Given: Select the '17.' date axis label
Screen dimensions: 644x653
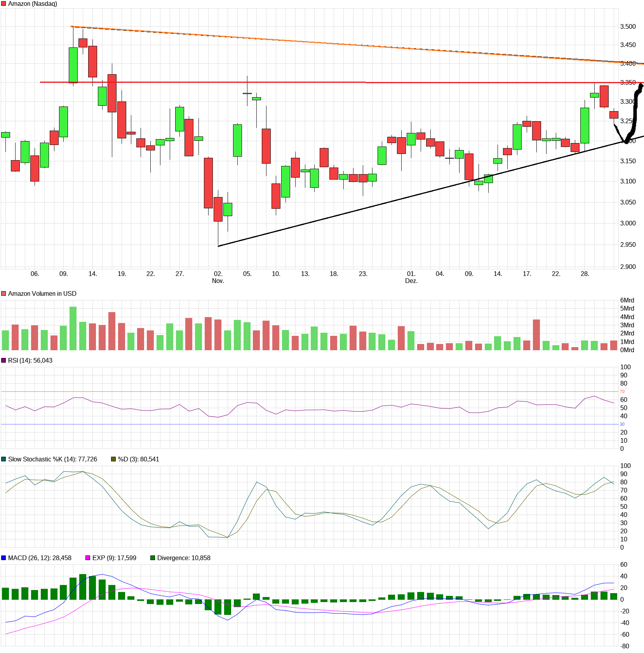Looking at the screenshot, I should pos(527,274).
